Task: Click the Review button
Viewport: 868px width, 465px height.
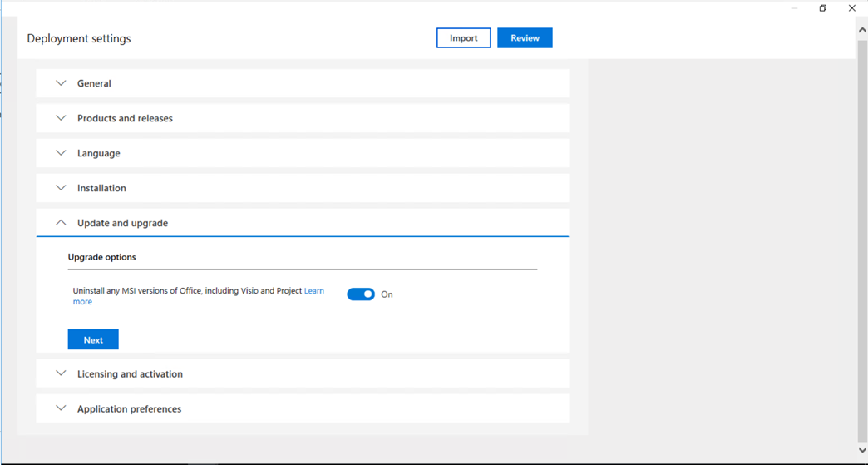Action: click(525, 37)
